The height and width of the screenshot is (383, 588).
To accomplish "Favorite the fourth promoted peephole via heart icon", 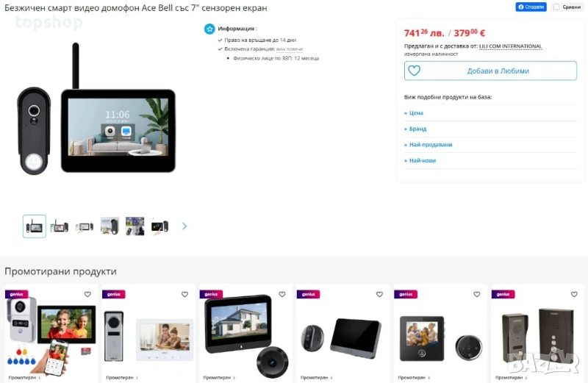I will [x=379, y=295].
